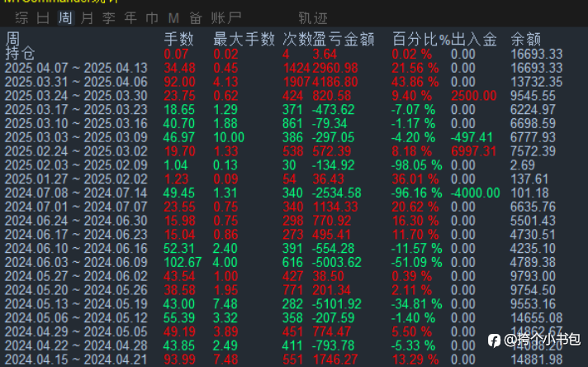Click the 43.86 % percentage cell
Image resolution: width=588 pixels, height=367 pixels.
tap(415, 82)
